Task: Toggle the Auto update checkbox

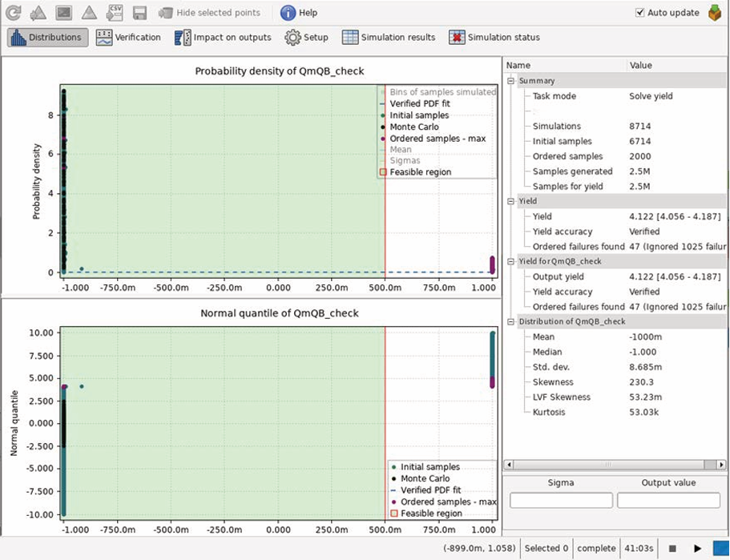Action: pos(639,13)
